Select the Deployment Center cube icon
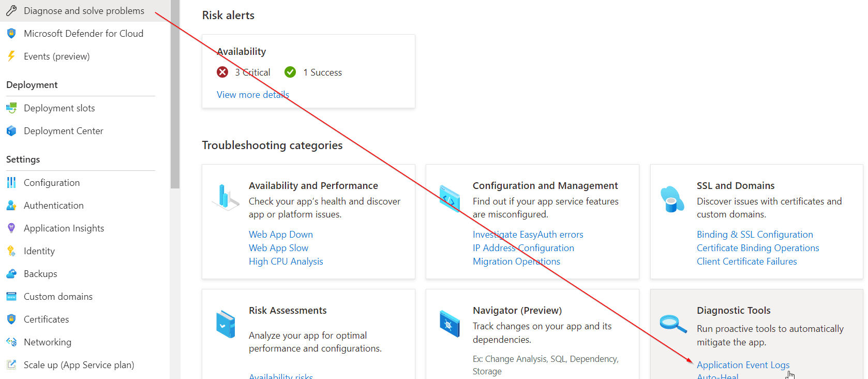Screen dimensions: 868x379 click(11, 130)
